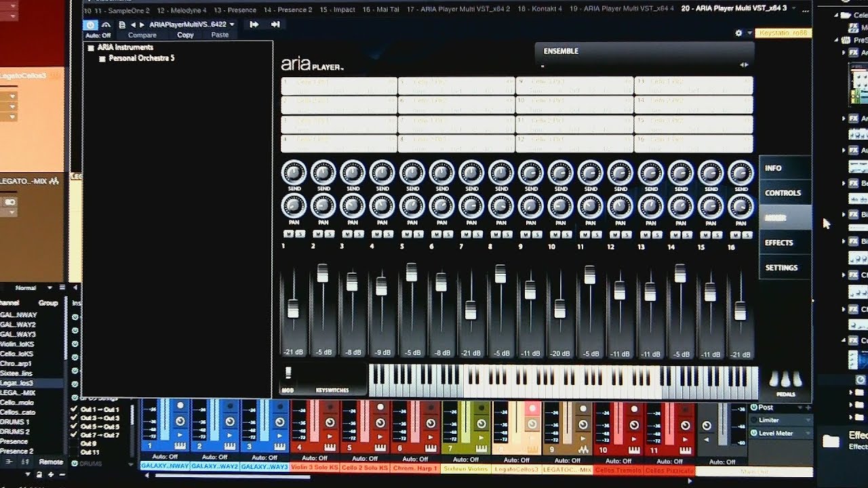Open the CONTROLS page in ARIA Player

(785, 193)
